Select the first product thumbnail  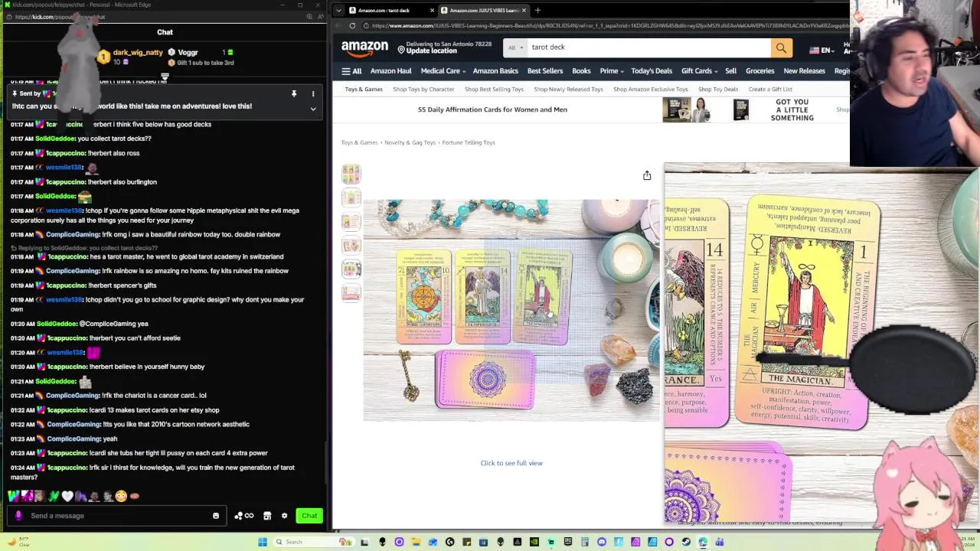[x=351, y=174]
